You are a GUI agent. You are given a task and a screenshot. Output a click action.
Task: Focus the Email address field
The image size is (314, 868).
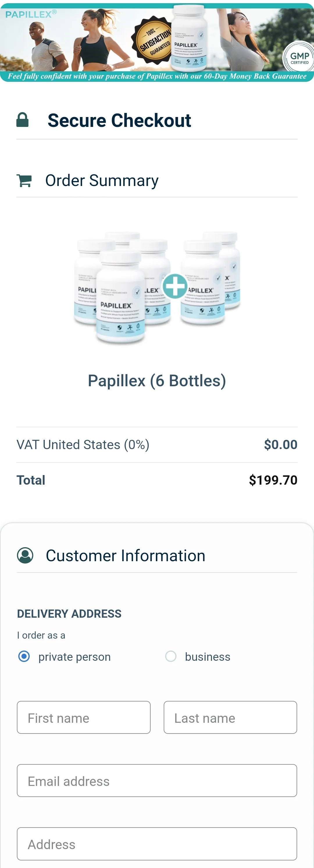click(x=157, y=780)
